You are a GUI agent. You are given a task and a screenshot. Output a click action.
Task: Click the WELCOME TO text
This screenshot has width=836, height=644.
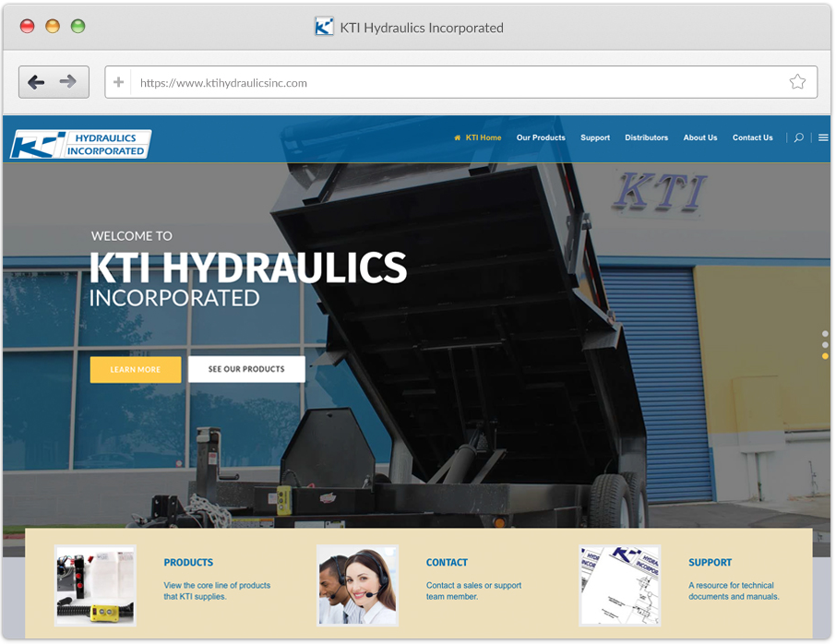click(132, 235)
